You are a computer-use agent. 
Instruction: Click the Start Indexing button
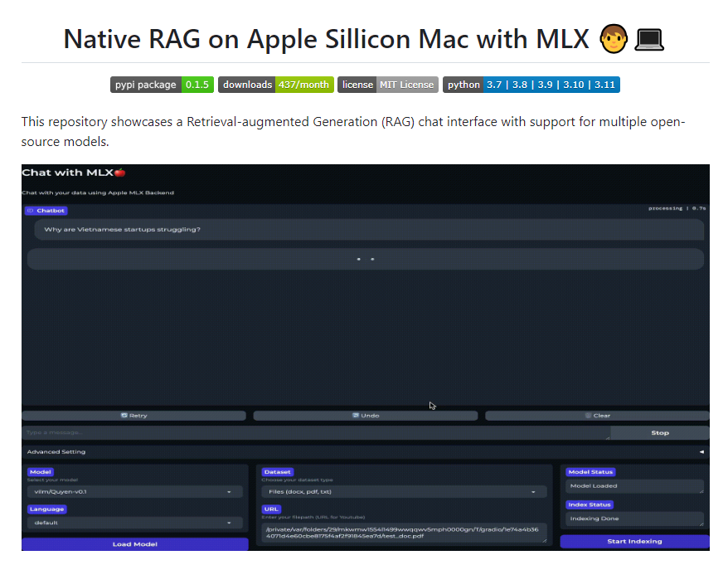pyautogui.click(x=634, y=541)
